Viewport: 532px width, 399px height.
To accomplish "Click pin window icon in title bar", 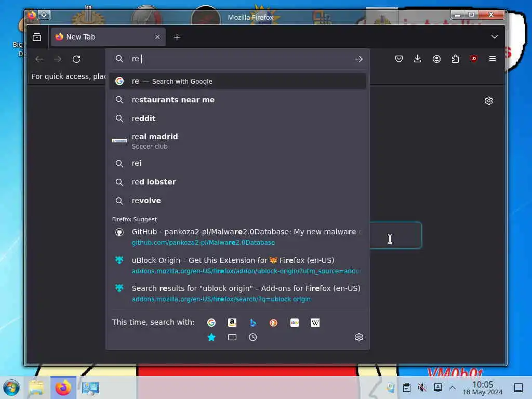I will coord(44,15).
